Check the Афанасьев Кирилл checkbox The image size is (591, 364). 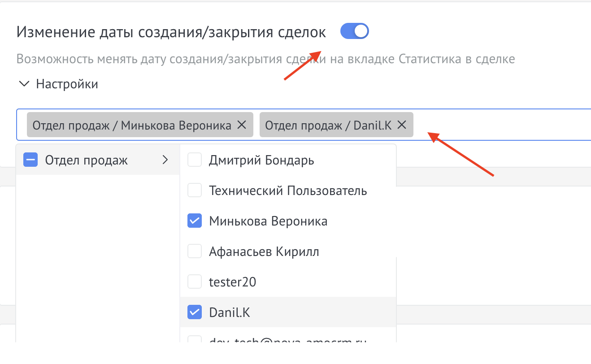(194, 251)
